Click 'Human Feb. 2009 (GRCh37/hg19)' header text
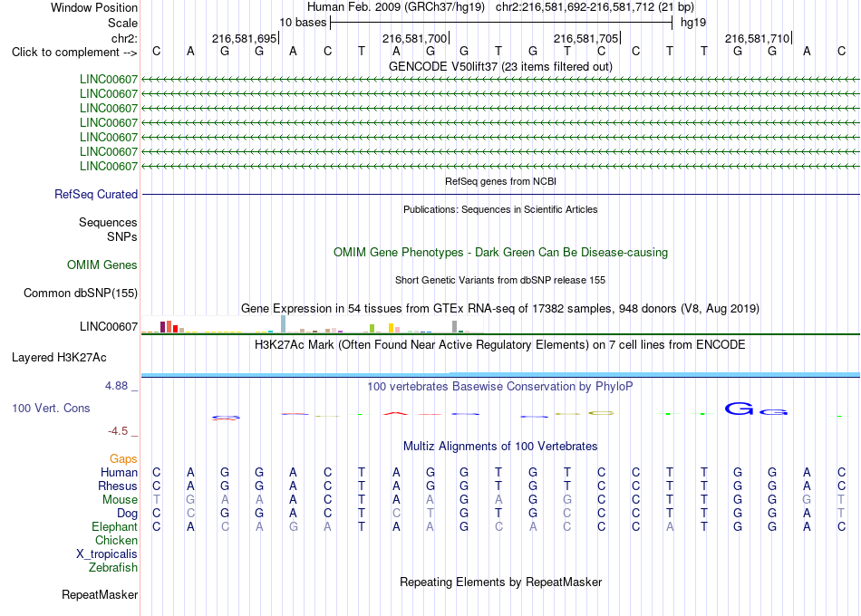861x616 pixels. (x=396, y=7)
